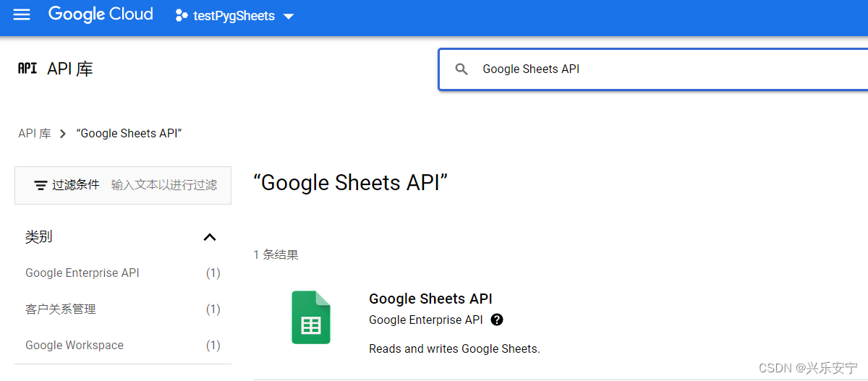This screenshot has height=381, width=868.
Task: Open the testPygSheets project selector dropdown
Action: tap(235, 16)
